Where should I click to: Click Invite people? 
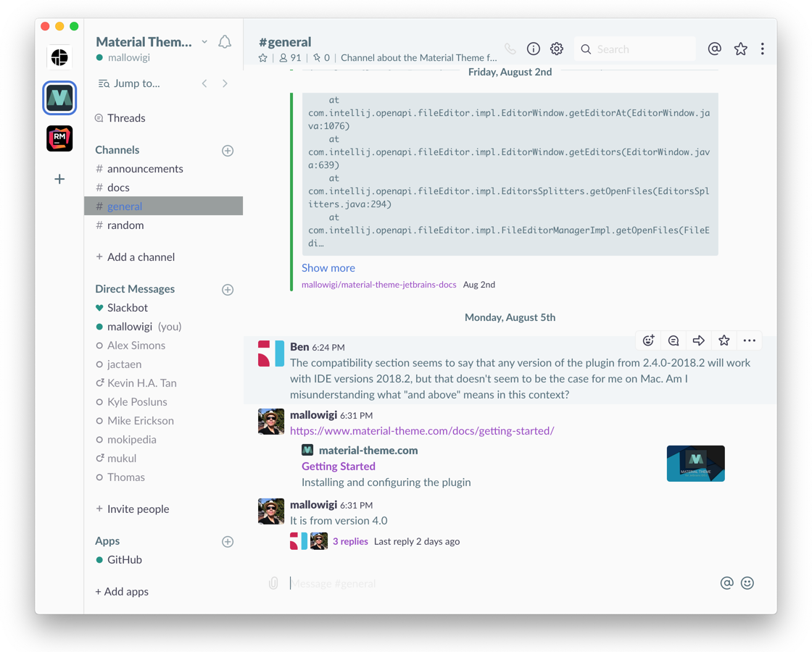(133, 509)
